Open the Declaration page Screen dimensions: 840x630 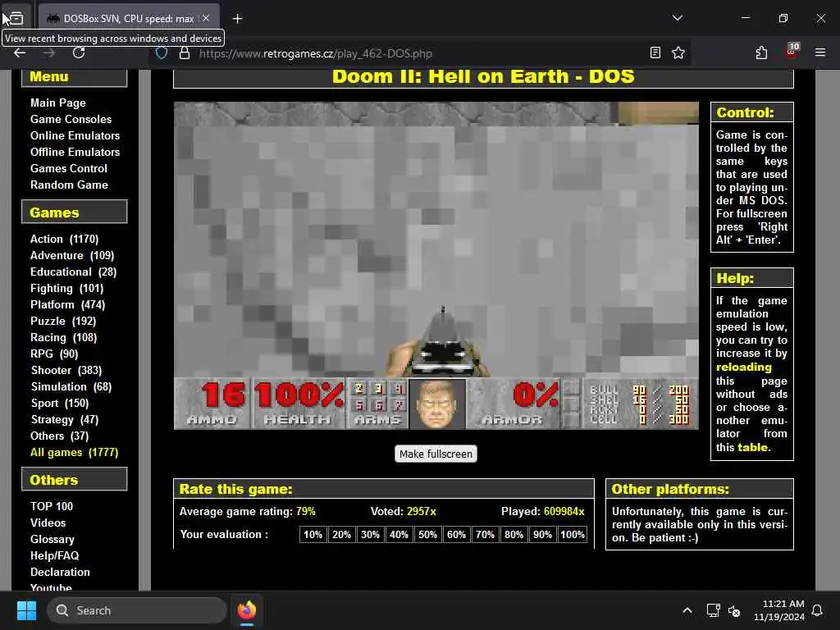pyautogui.click(x=60, y=572)
